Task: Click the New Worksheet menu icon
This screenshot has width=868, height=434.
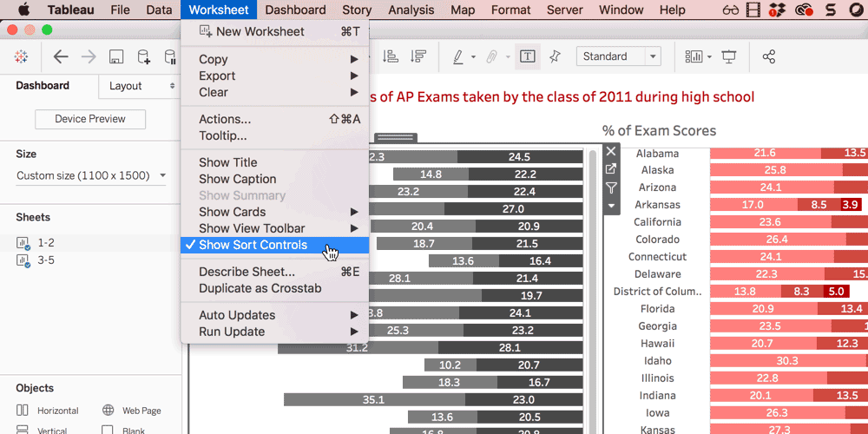Action: coord(206,31)
